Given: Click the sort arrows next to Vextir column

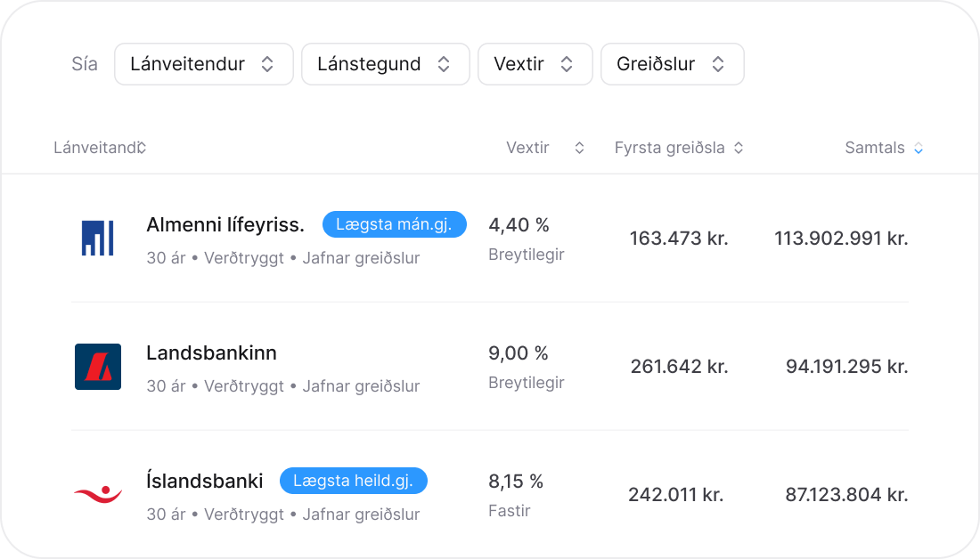Looking at the screenshot, I should pyautogui.click(x=579, y=149).
